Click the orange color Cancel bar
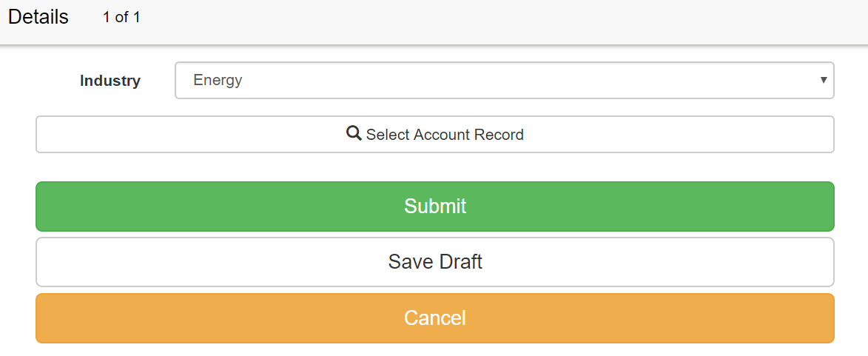This screenshot has width=868, height=356. click(434, 318)
